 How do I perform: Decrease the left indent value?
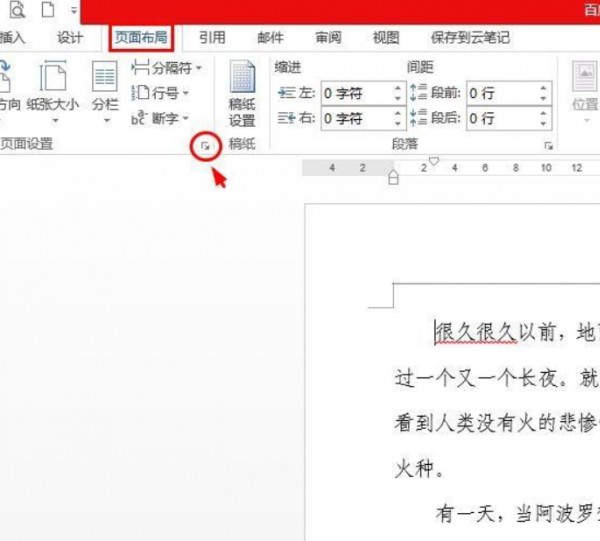pos(398,98)
